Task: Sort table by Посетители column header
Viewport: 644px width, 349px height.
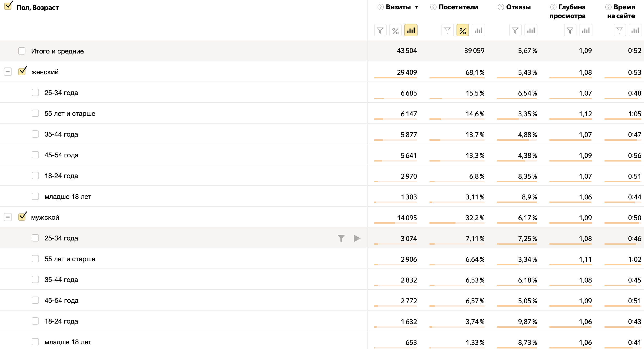Action: pyautogui.click(x=458, y=7)
